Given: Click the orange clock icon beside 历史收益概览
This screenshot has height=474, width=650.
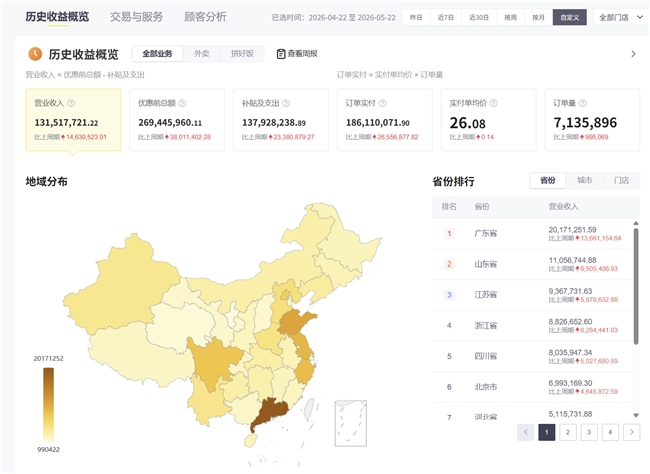Looking at the screenshot, I should click(35, 53).
